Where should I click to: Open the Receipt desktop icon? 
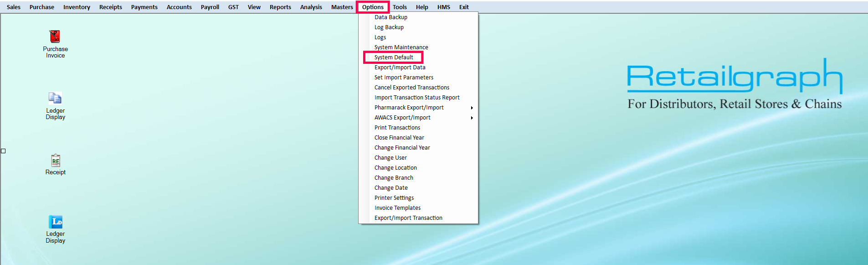point(55,165)
